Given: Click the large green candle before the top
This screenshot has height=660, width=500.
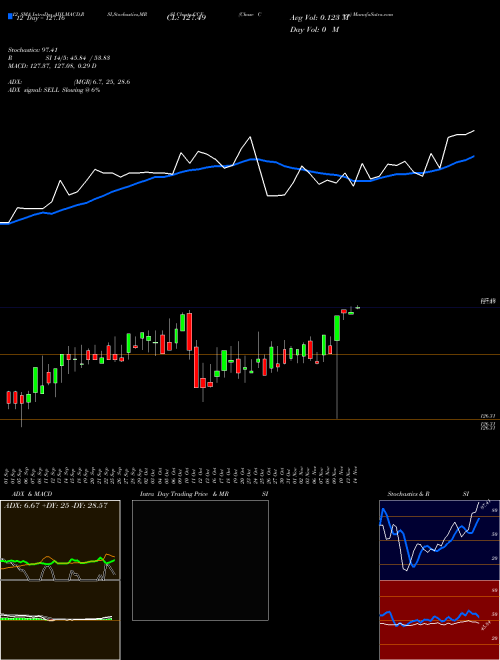Looking at the screenshot, I should (337, 328).
